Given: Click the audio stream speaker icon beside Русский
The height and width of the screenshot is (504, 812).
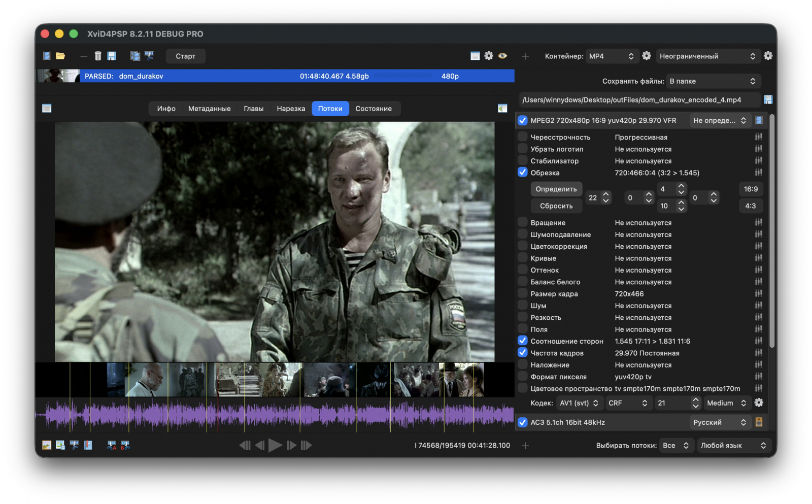Looking at the screenshot, I should point(759,422).
